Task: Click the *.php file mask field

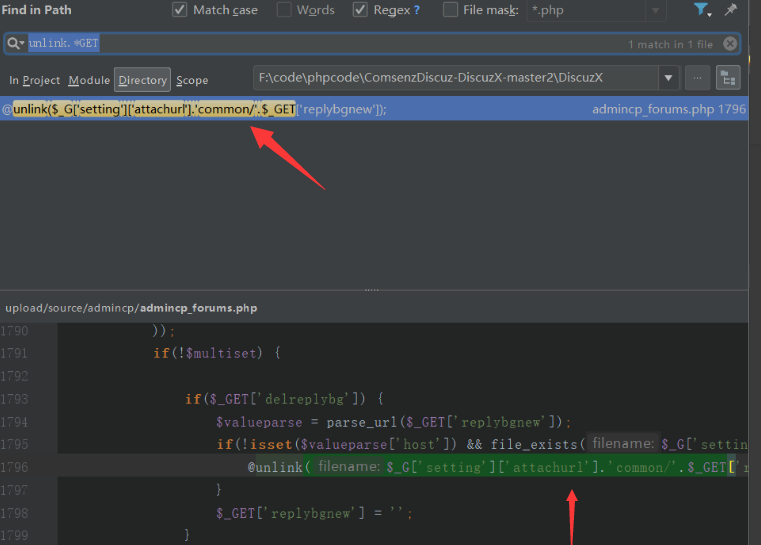Action: point(586,10)
